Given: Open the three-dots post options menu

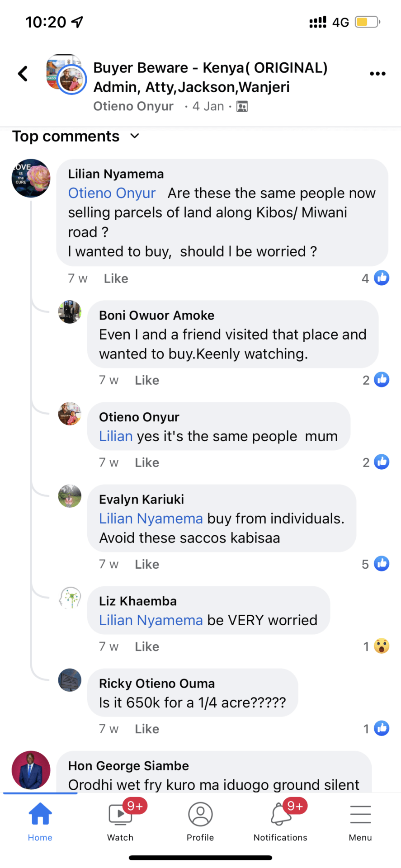Looking at the screenshot, I should (377, 74).
